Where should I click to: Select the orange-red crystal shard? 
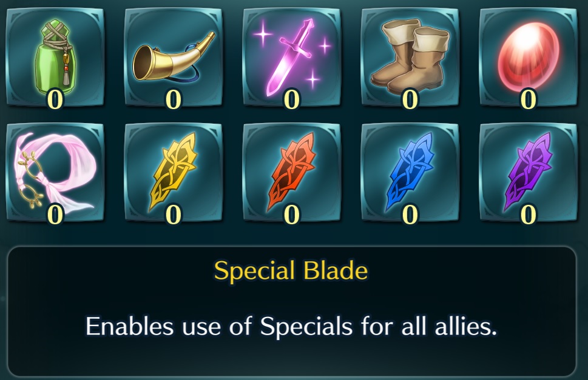(x=291, y=172)
